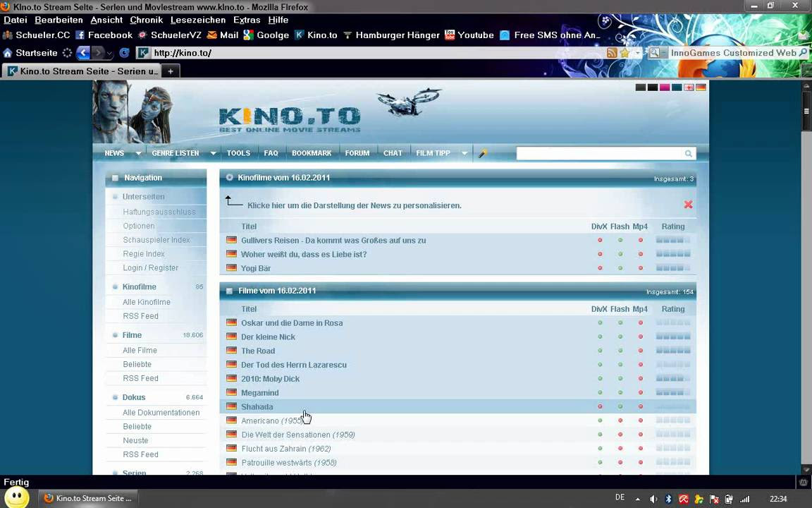Open Alle Dokumentationen in the navigation
The height and width of the screenshot is (508, 812).
click(x=161, y=413)
